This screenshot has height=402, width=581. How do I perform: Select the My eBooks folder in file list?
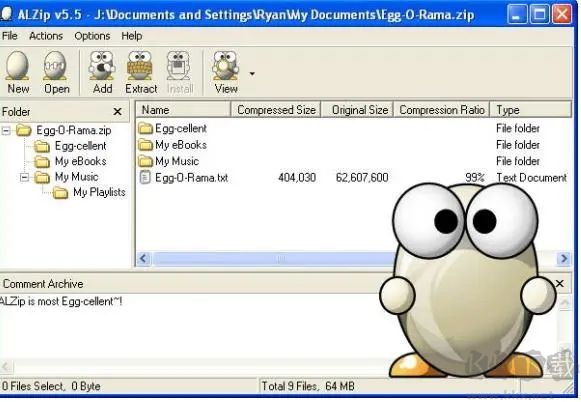[173, 145]
